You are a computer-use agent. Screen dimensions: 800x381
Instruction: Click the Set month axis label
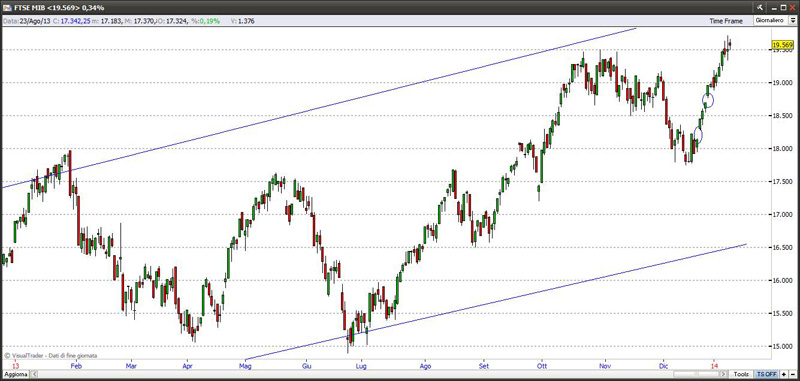484,366
